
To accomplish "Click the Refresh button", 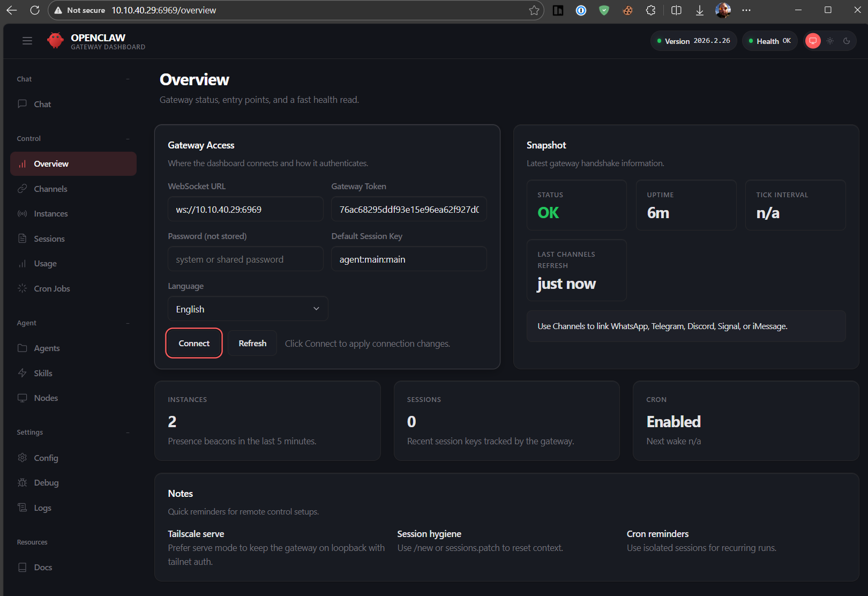I will 252,343.
